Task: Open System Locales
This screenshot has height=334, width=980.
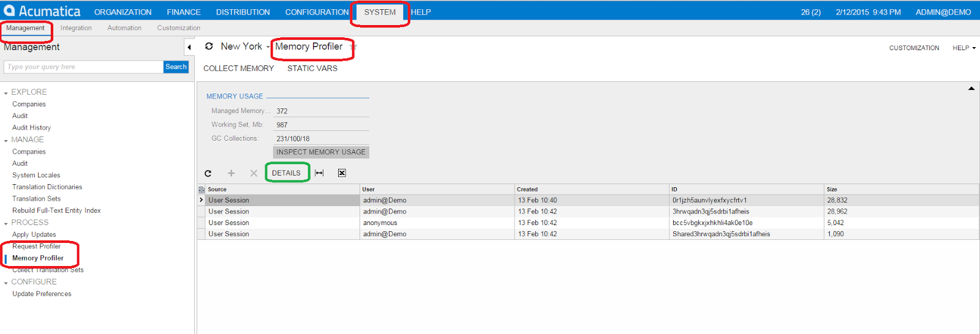Action: pyautogui.click(x=36, y=175)
